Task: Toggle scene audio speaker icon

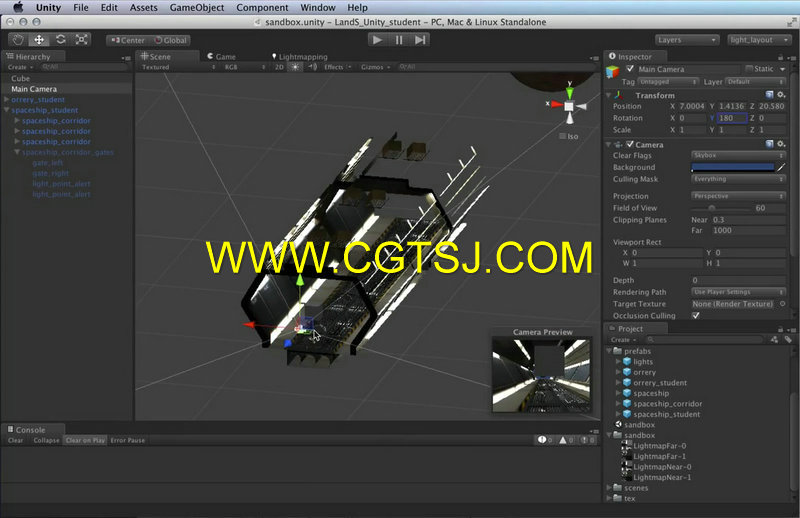Action: point(312,67)
